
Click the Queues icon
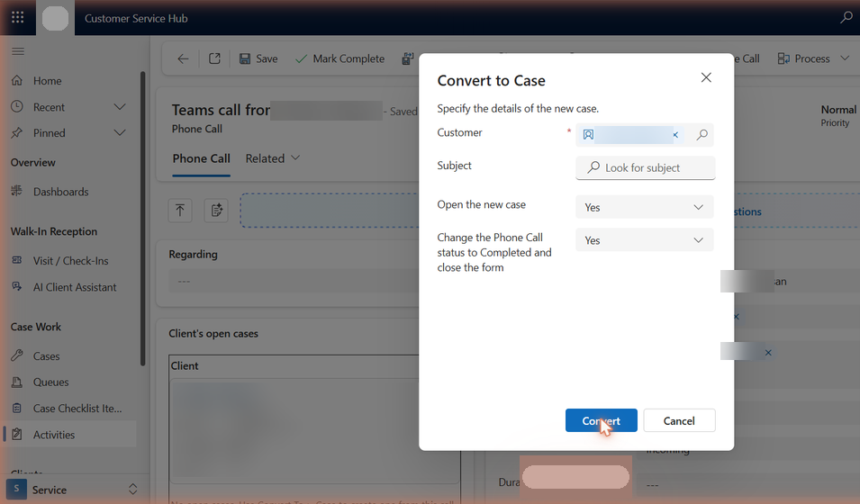click(17, 382)
